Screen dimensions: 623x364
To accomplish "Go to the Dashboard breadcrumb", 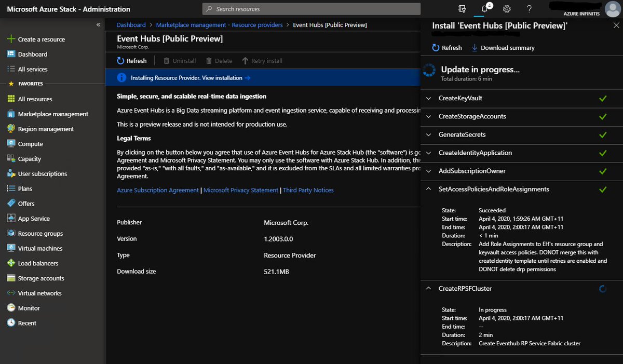I will (131, 25).
